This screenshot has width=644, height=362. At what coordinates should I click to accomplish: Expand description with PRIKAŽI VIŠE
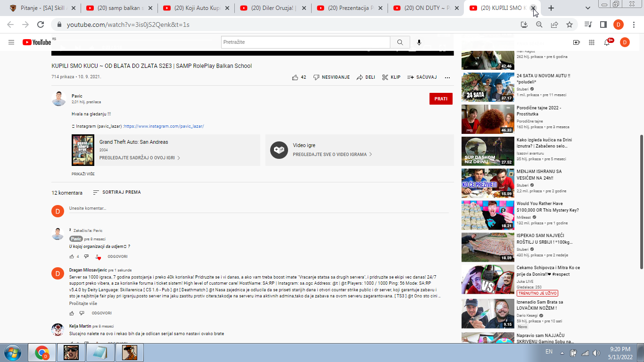(x=83, y=174)
